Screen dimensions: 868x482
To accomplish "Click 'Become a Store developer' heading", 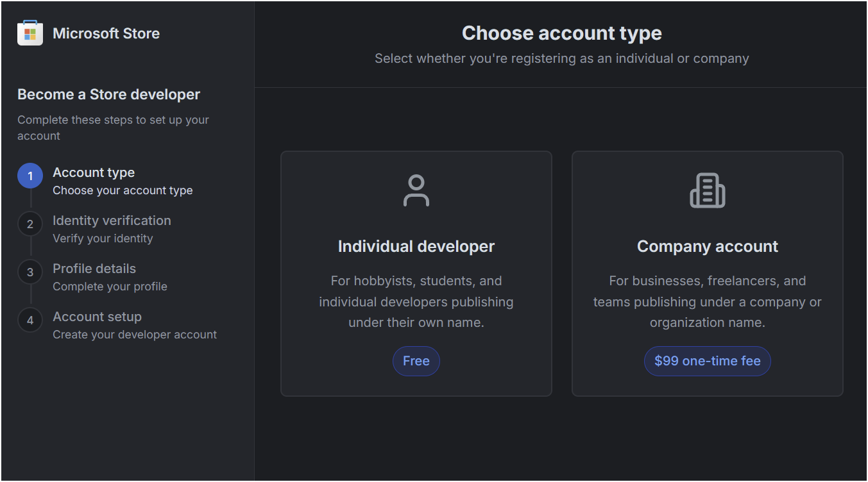I will (x=109, y=94).
